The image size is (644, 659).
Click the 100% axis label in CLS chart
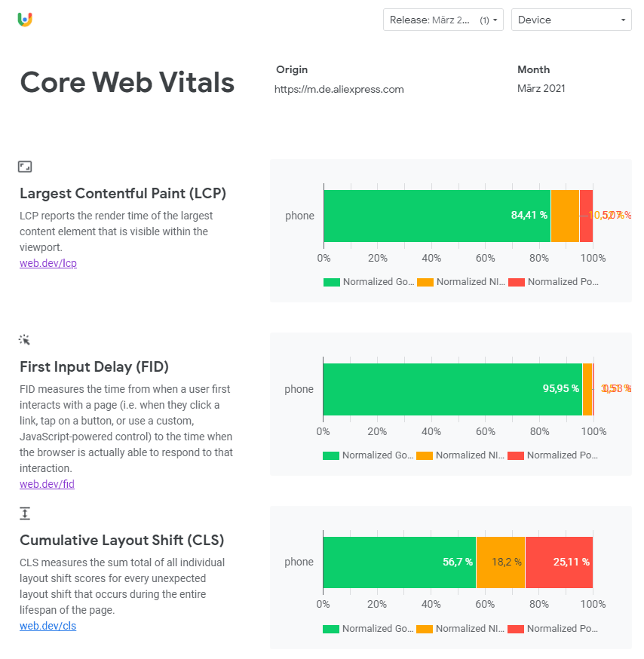pyautogui.click(x=593, y=605)
